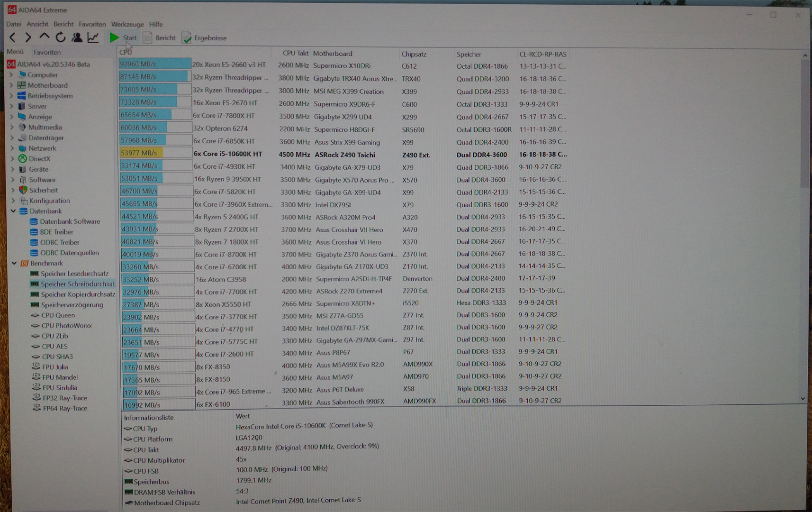Select CPU ZLib benchmark
812x512 pixels.
[x=54, y=336]
